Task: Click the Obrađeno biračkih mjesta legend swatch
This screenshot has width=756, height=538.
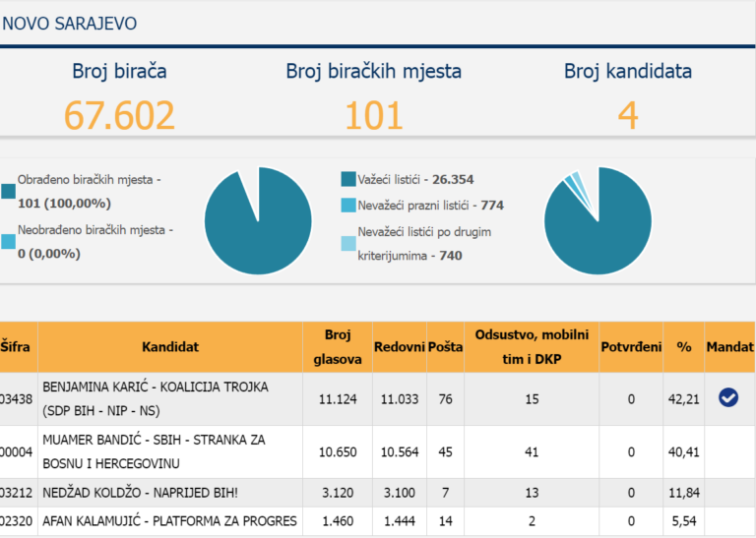Action: click(x=8, y=191)
